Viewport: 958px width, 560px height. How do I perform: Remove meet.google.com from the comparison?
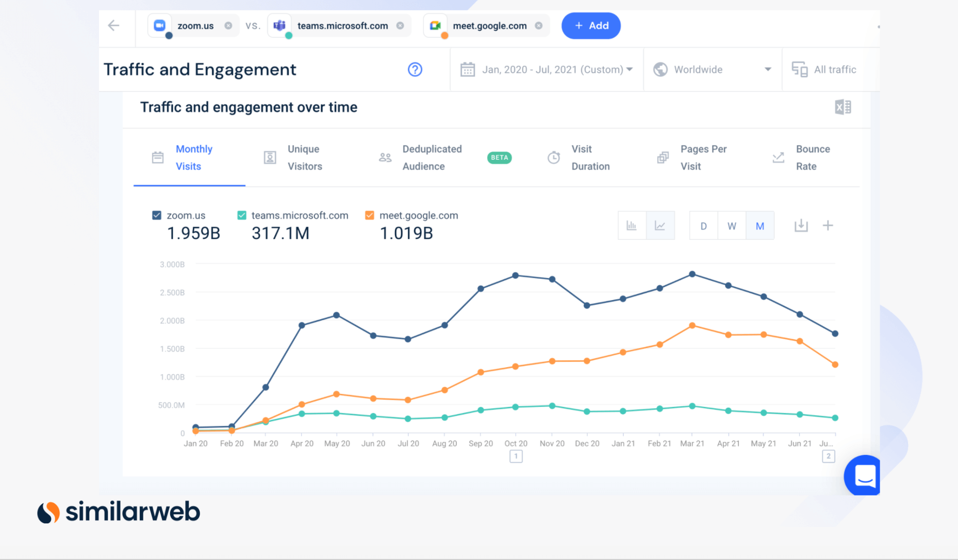[x=539, y=26]
